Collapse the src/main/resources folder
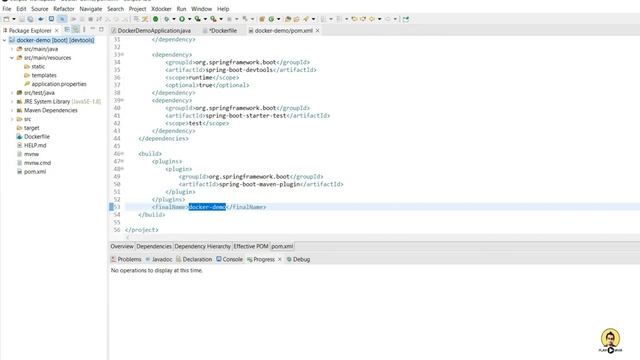This screenshot has width=640, height=360. (x=12, y=58)
